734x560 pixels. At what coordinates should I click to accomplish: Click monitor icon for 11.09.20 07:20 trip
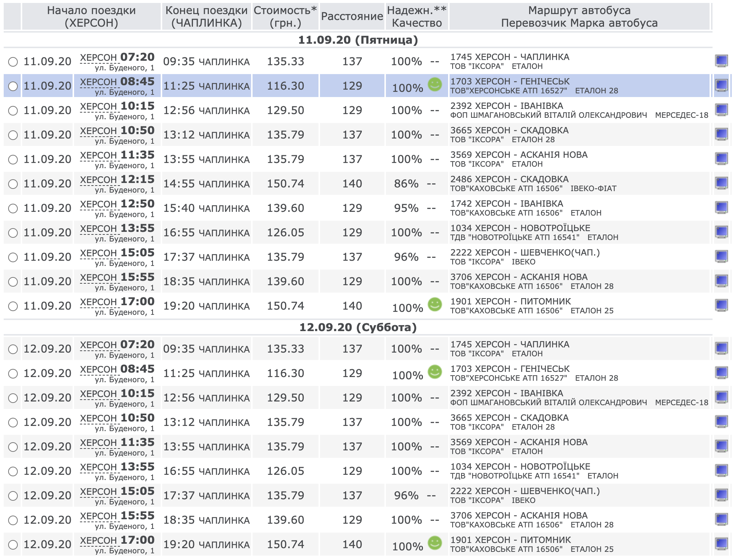721,61
